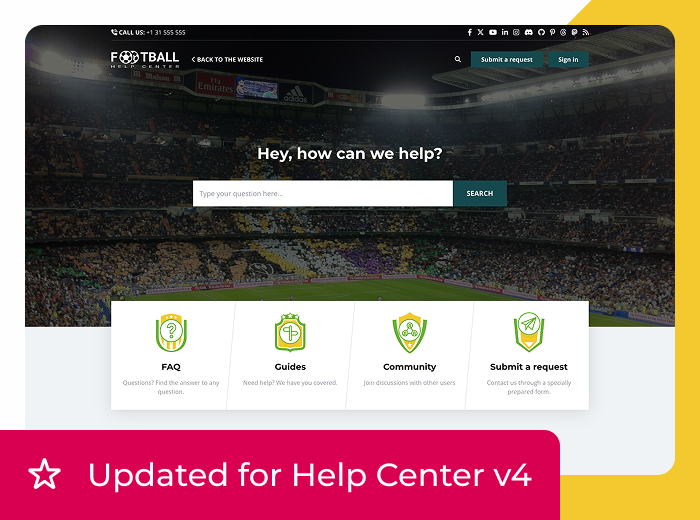
Task: Click the Sign in button
Action: pyautogui.click(x=568, y=59)
